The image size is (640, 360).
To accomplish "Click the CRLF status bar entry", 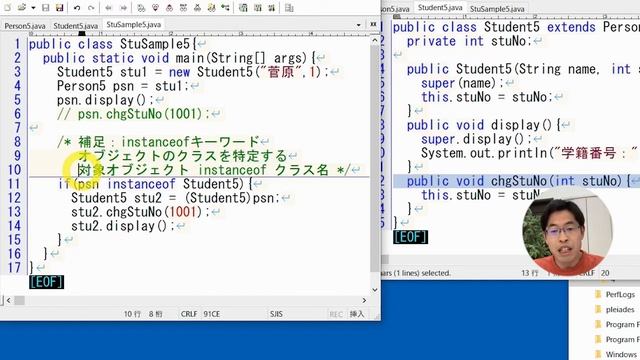I will pos(189,314).
